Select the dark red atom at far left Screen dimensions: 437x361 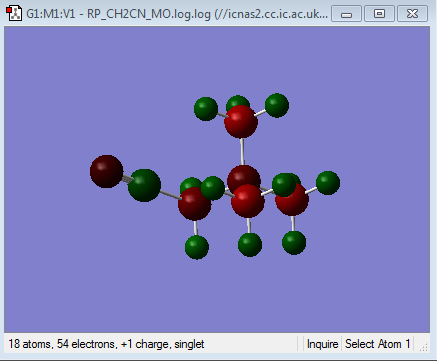(x=106, y=171)
